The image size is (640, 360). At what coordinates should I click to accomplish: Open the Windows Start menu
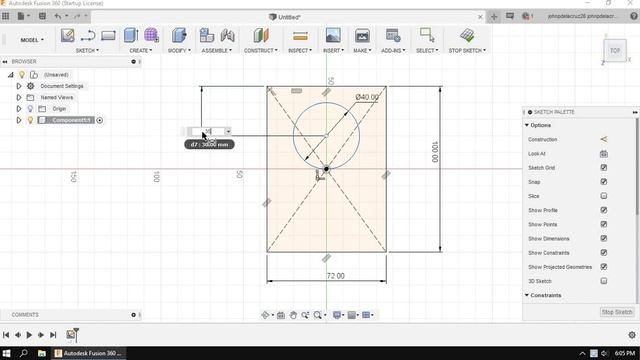tap(6, 353)
